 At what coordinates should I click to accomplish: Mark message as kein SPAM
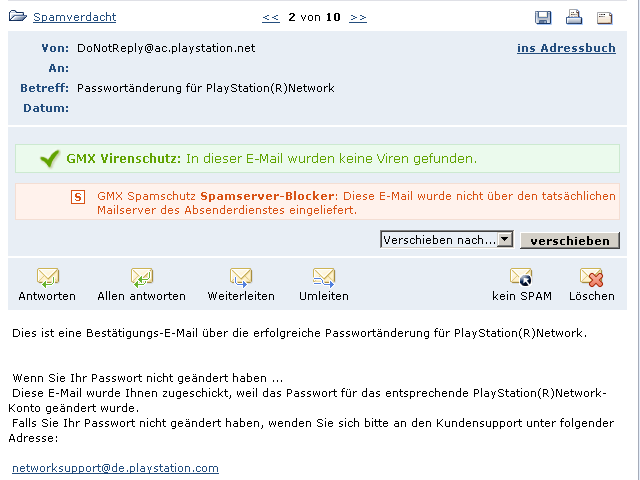521,277
